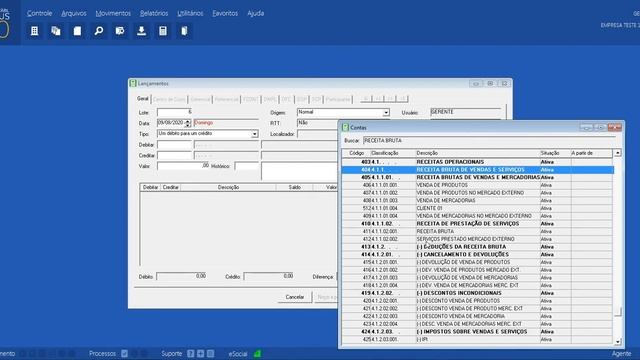Screen dimensions: 640x360
Task: Open the Ajuda menu
Action: point(256,13)
